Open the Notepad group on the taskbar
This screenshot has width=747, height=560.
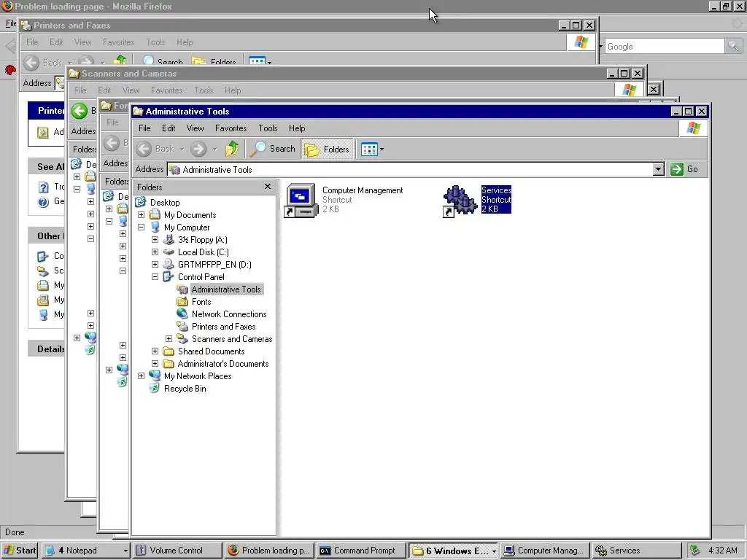(86, 551)
